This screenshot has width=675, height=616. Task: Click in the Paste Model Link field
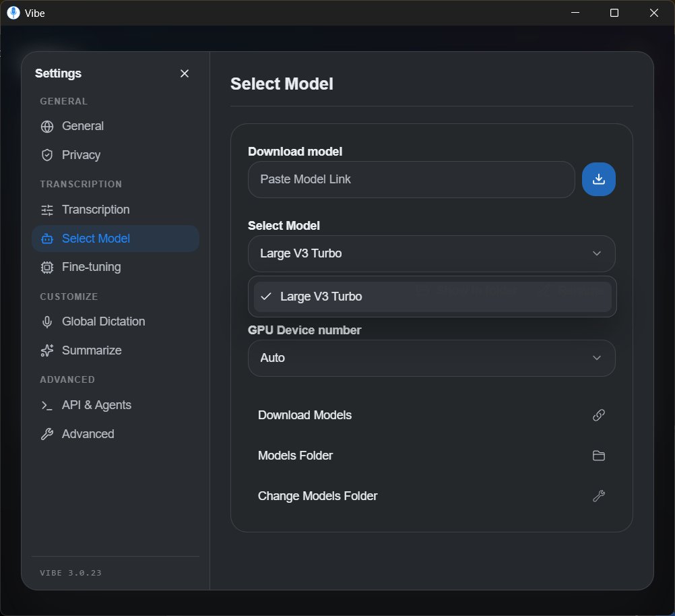(x=411, y=180)
